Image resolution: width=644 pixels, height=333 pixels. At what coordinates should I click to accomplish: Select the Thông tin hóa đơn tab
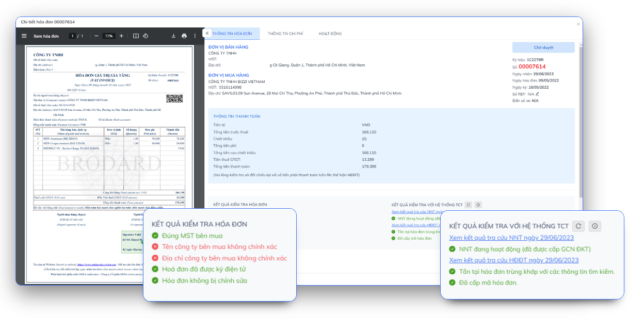coord(232,34)
